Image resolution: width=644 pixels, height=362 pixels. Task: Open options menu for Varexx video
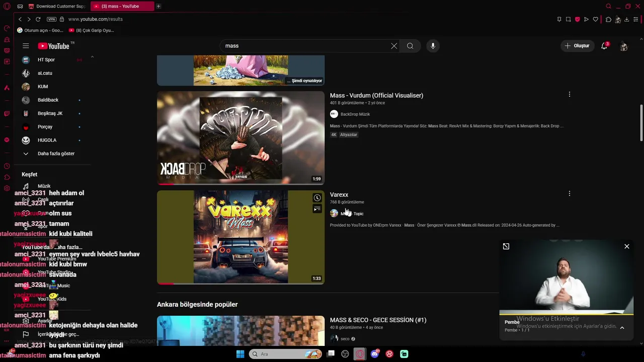point(569,194)
